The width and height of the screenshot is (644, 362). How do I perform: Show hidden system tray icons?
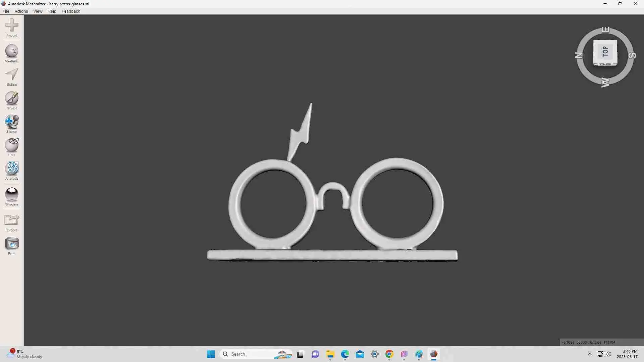point(590,354)
